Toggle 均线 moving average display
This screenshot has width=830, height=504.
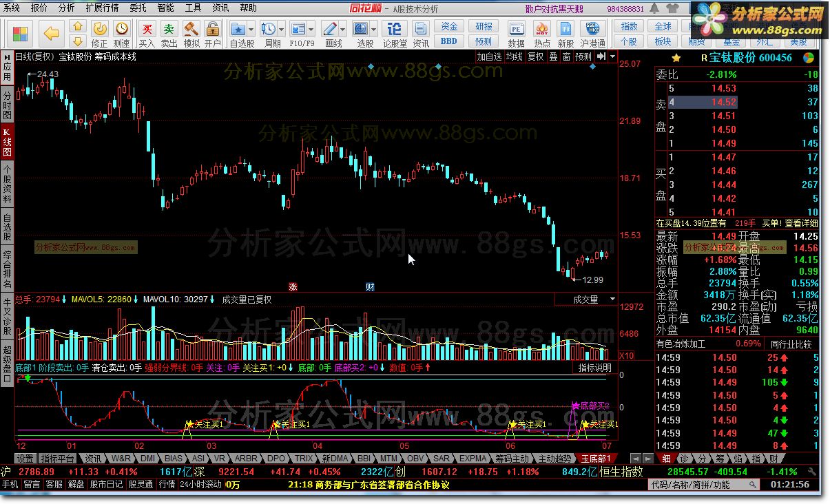point(514,56)
